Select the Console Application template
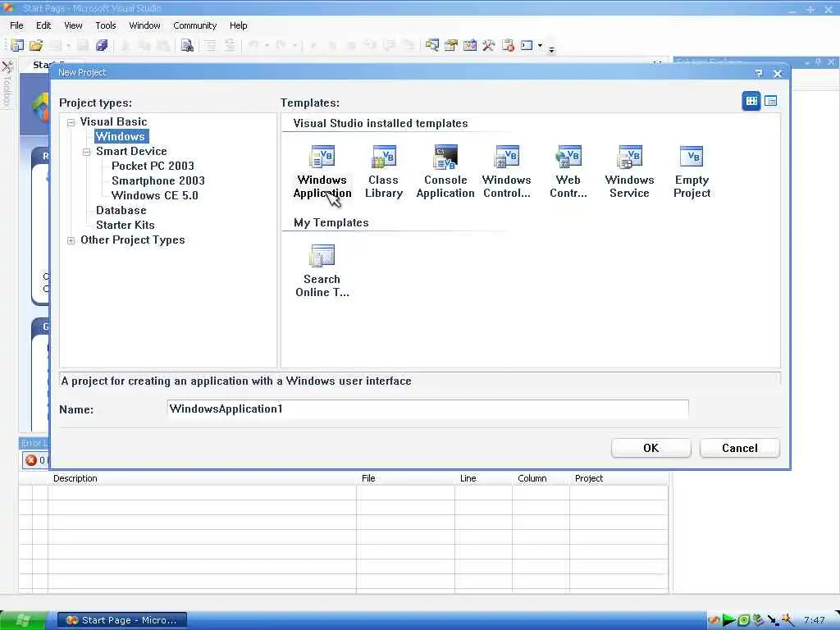The width and height of the screenshot is (840, 630). click(x=445, y=171)
